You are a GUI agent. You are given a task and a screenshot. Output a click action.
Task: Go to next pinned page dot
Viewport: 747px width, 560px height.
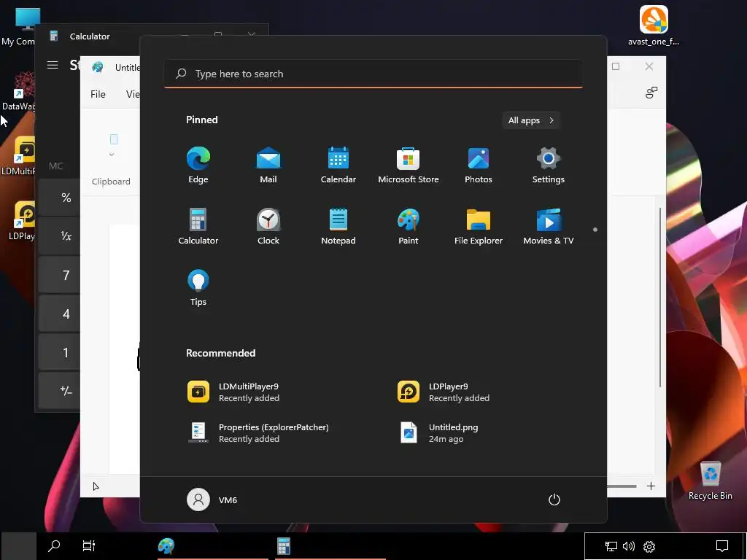click(x=595, y=230)
